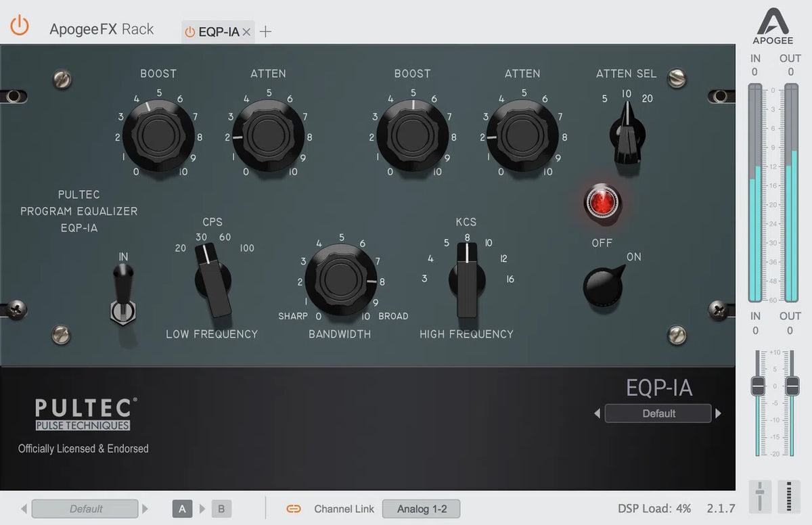Adjust the BANDWIDTH knob toward BROAD
Screen dimensions: 812x525
coord(340,281)
